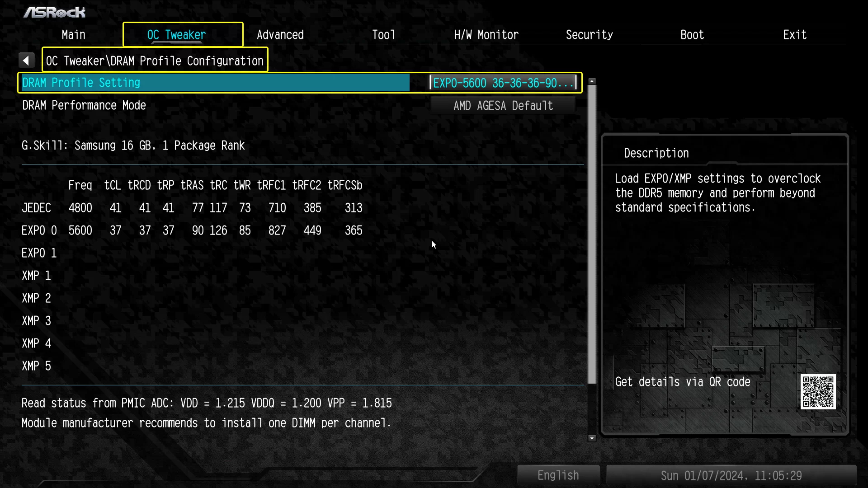Open the Main BIOS tab
This screenshot has height=488, width=868.
coord(73,34)
